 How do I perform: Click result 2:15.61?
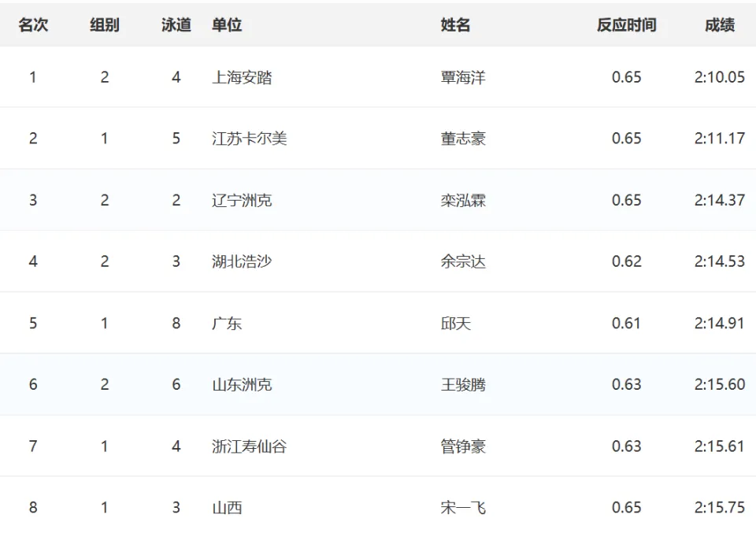point(719,446)
